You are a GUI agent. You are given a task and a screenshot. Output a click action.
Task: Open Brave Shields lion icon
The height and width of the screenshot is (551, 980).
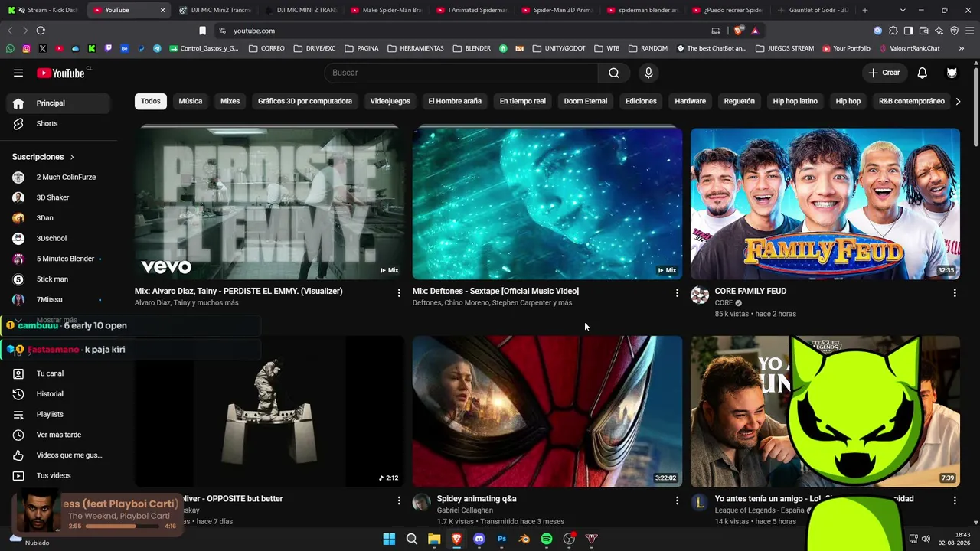[x=738, y=31]
